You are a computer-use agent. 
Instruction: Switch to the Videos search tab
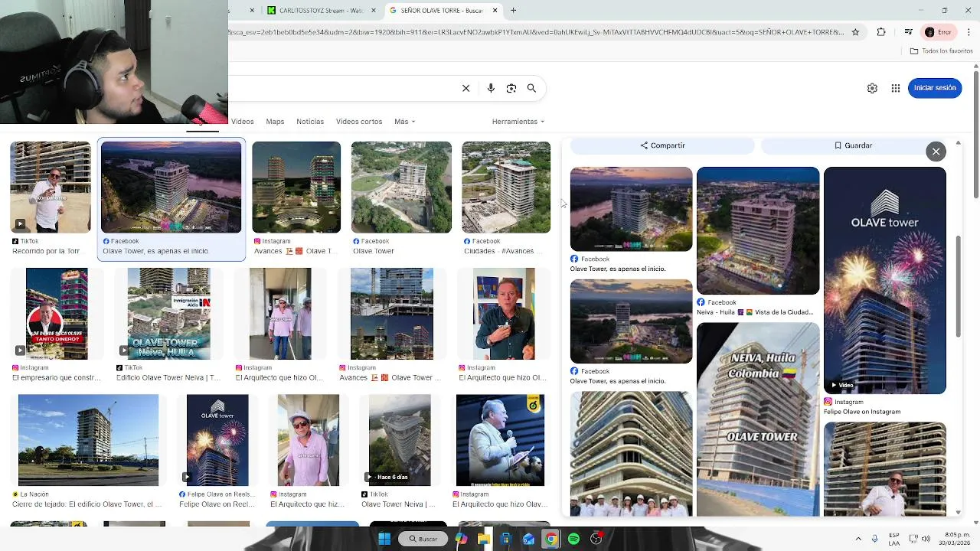[x=243, y=122]
